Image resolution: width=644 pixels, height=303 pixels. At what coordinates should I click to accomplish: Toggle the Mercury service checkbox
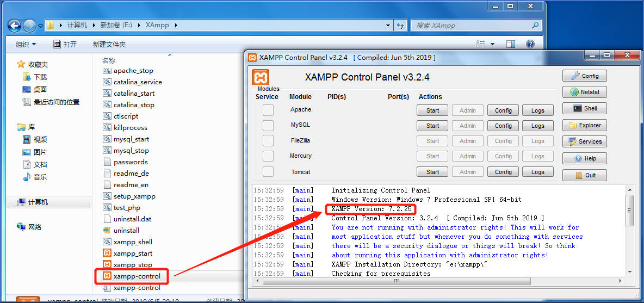268,156
